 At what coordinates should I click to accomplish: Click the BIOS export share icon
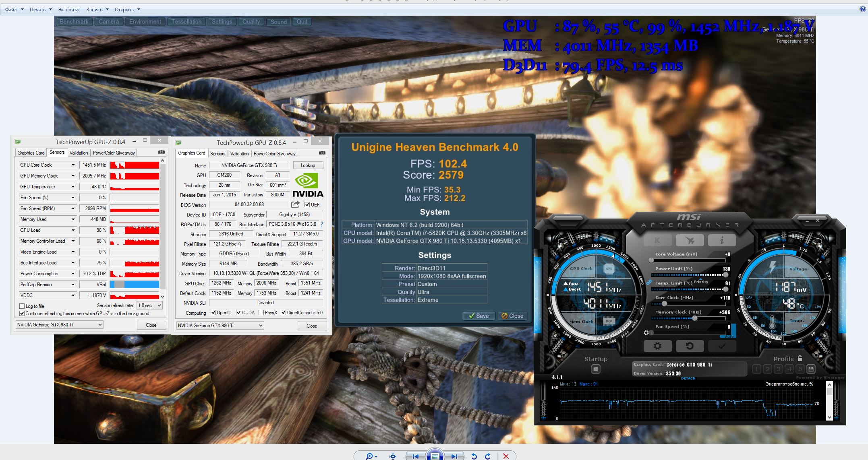coord(296,204)
